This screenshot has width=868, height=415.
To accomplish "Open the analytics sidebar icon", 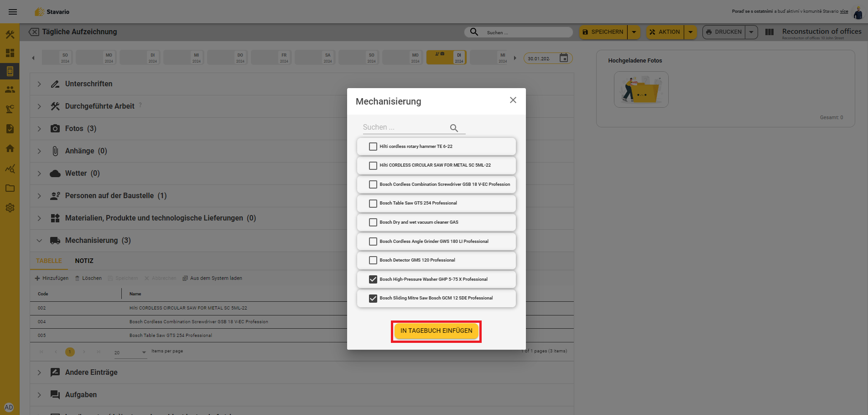I will point(10,168).
